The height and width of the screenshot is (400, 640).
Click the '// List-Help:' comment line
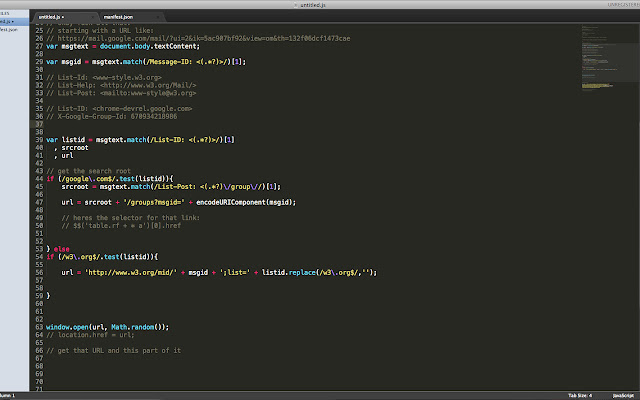121,85
